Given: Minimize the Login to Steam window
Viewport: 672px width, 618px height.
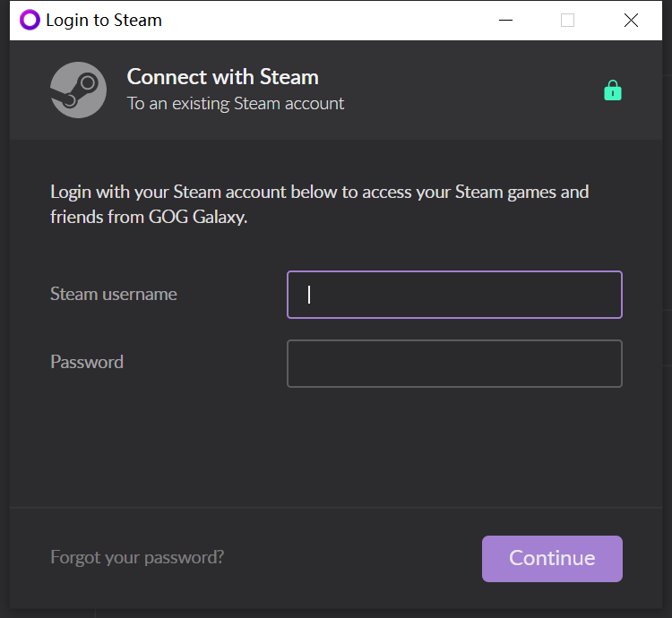Looking at the screenshot, I should pyautogui.click(x=506, y=20).
